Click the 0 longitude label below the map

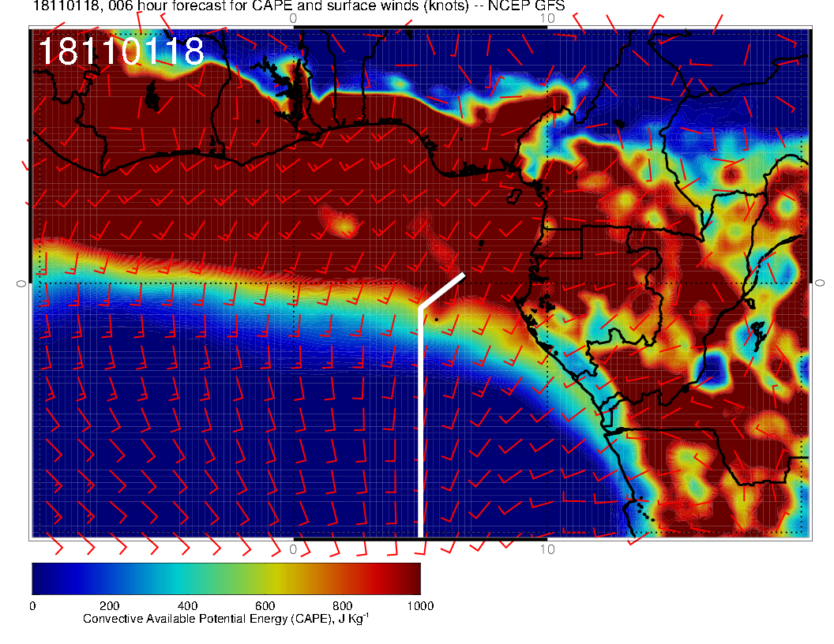tap(293, 549)
